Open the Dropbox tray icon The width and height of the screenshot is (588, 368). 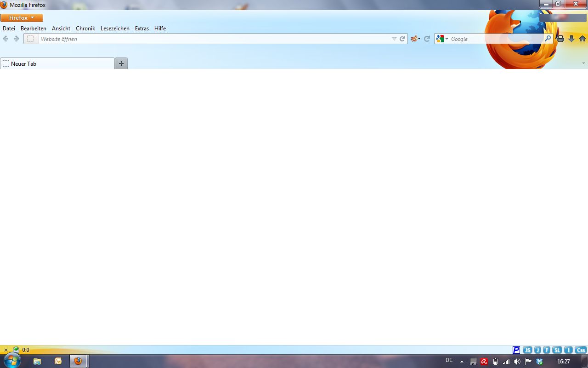coord(540,362)
